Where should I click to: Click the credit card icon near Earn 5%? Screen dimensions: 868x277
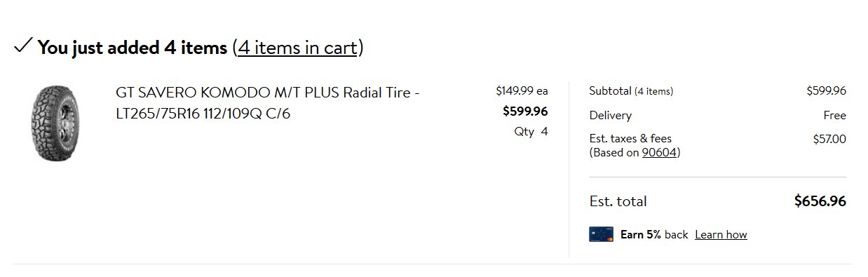click(x=602, y=234)
